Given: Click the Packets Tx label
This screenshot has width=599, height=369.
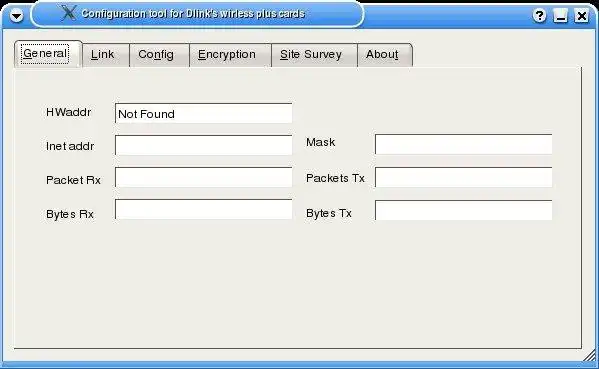Looking at the screenshot, I should [335, 178].
